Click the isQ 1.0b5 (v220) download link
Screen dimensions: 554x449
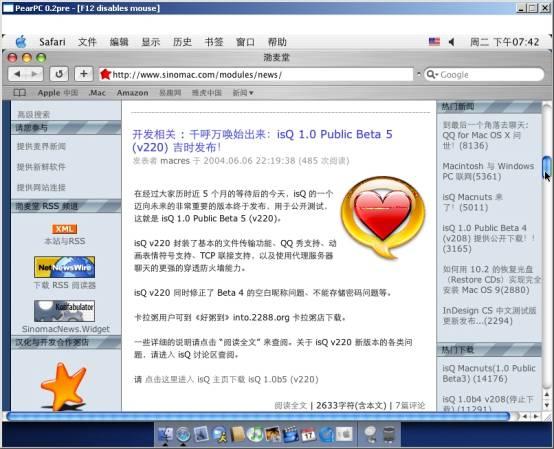point(231,379)
